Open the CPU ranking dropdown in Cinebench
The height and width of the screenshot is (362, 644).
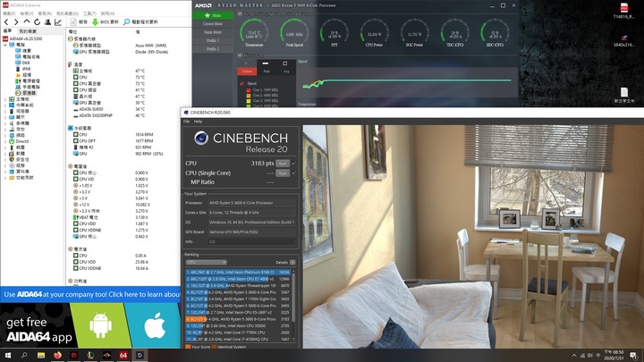point(207,262)
